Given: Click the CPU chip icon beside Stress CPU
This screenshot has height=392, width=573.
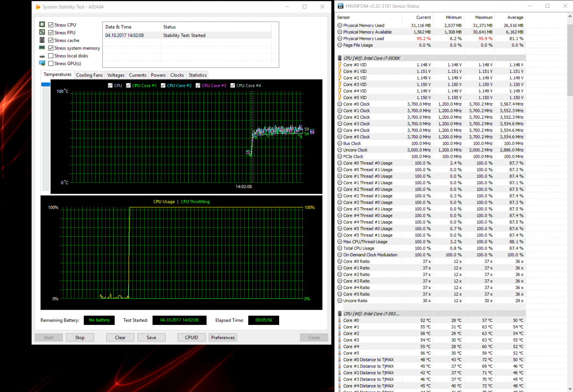Looking at the screenshot, I should (42, 25).
